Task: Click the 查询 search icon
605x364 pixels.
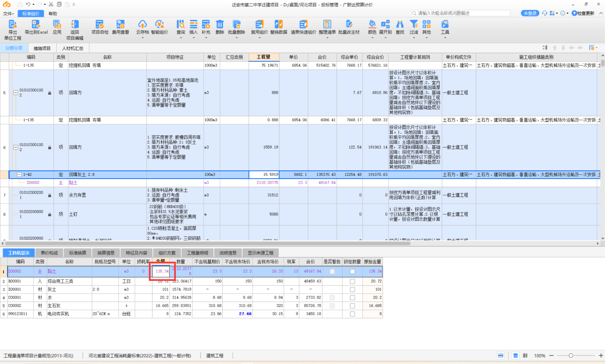Action: click(x=181, y=24)
